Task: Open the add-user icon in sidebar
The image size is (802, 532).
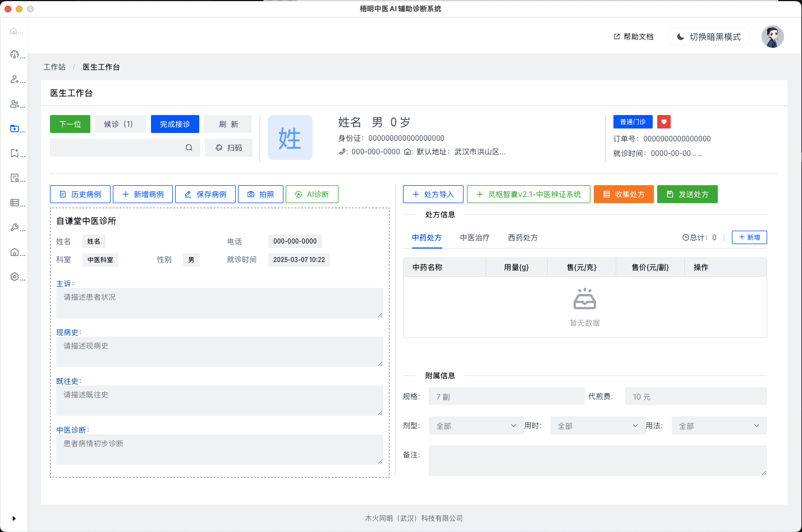Action: (15, 79)
